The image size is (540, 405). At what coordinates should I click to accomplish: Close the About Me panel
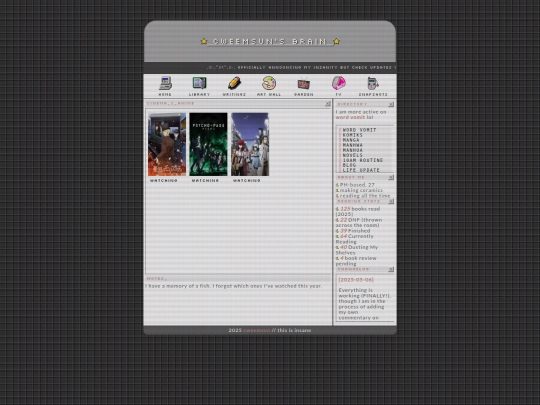(391, 177)
